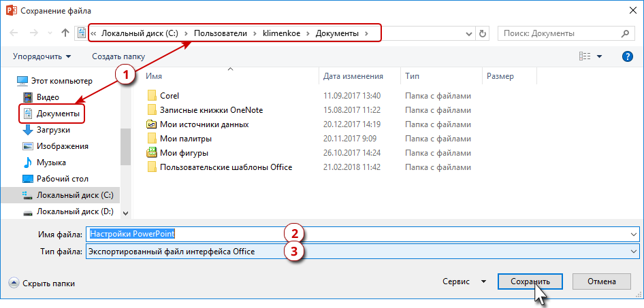Open the Сервис dropdown menu
The height and width of the screenshot is (308, 644).
[x=464, y=281]
